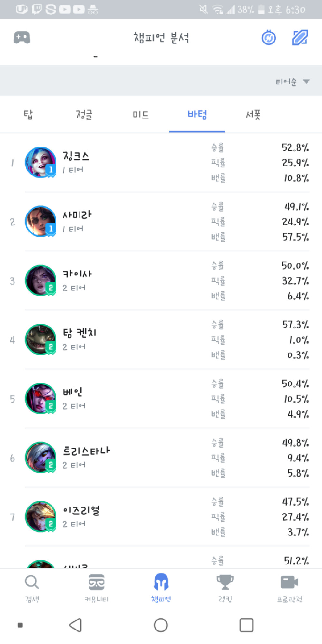Open the 랭킹 trophy icon
Screen dimensions: 322x644
tap(225, 582)
